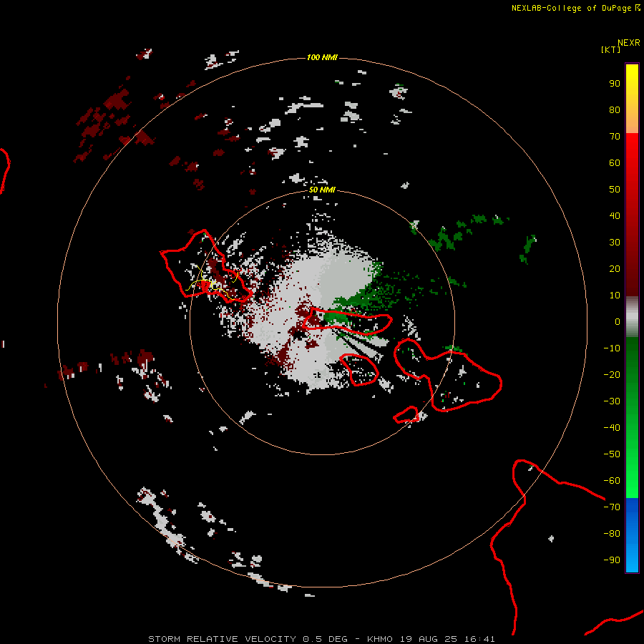644x644 pixels.
Task: Click the 20 value on the velocity scale
Action: [x=615, y=269]
